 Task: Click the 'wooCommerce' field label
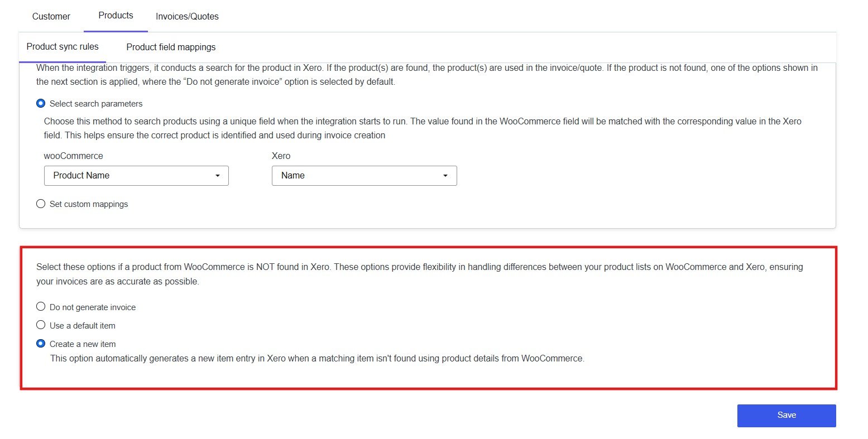point(74,156)
